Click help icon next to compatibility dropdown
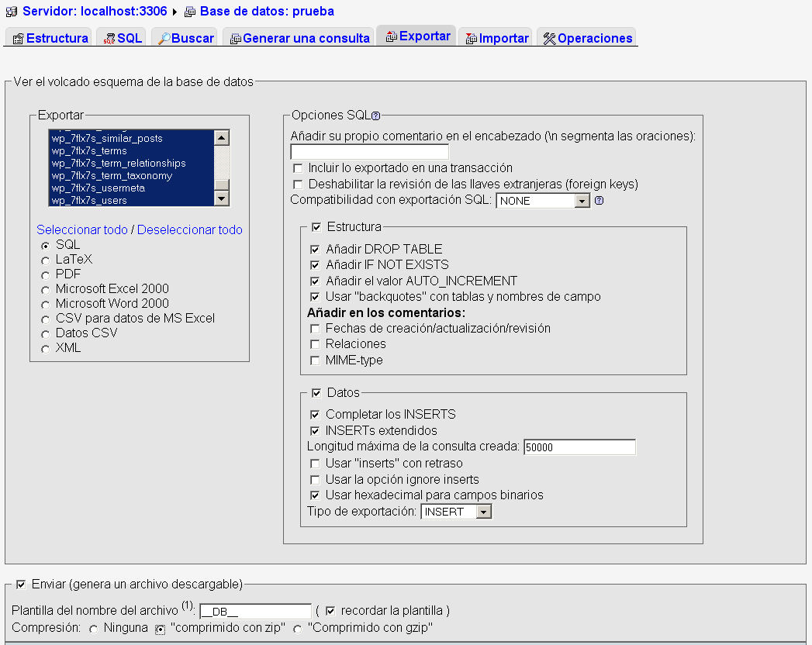812x645 pixels. (599, 201)
